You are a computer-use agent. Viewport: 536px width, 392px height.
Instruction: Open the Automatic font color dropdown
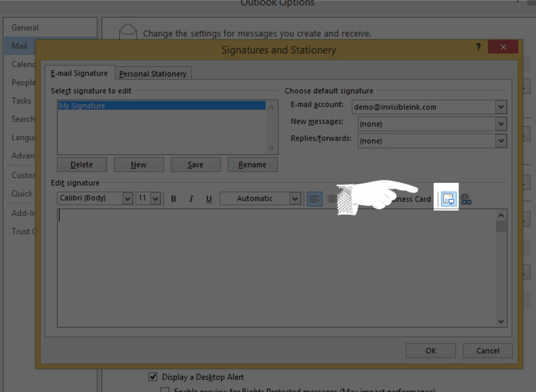pyautogui.click(x=295, y=198)
